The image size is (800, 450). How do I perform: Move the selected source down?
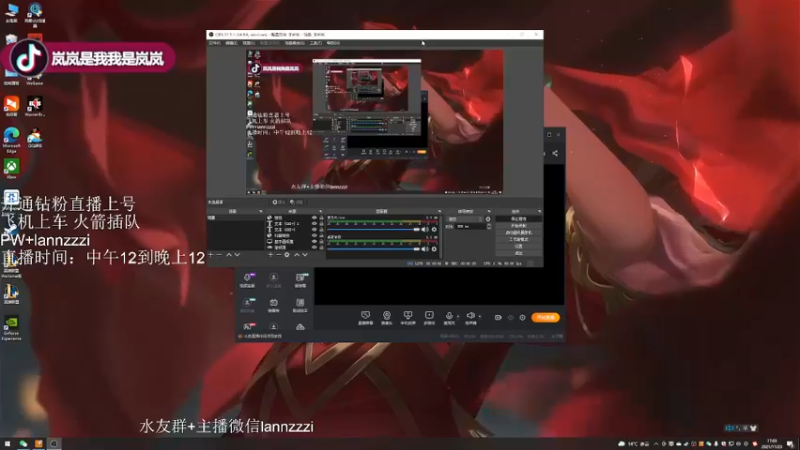(x=305, y=255)
